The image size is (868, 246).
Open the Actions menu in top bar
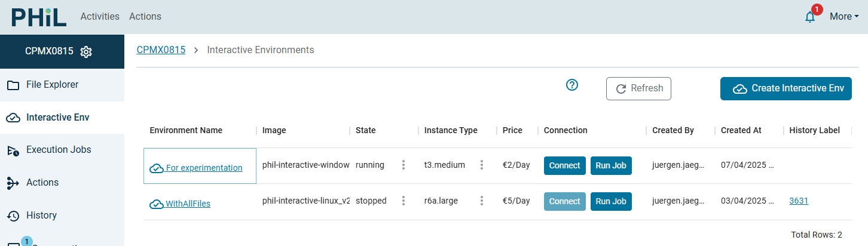click(x=145, y=17)
